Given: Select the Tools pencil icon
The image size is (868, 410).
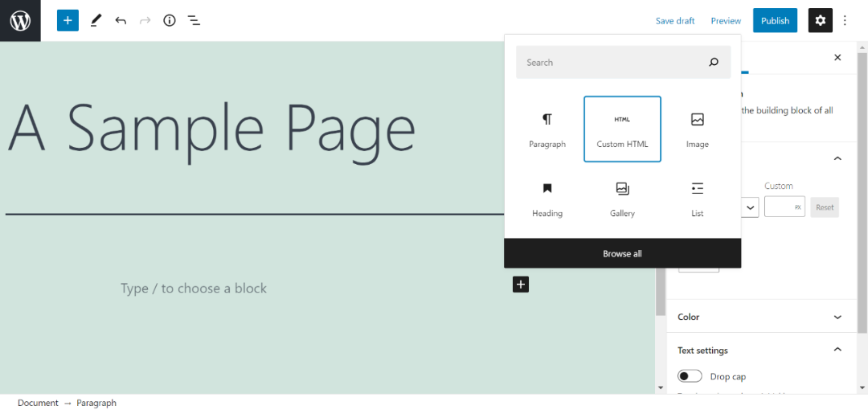Looking at the screenshot, I should click(x=96, y=20).
